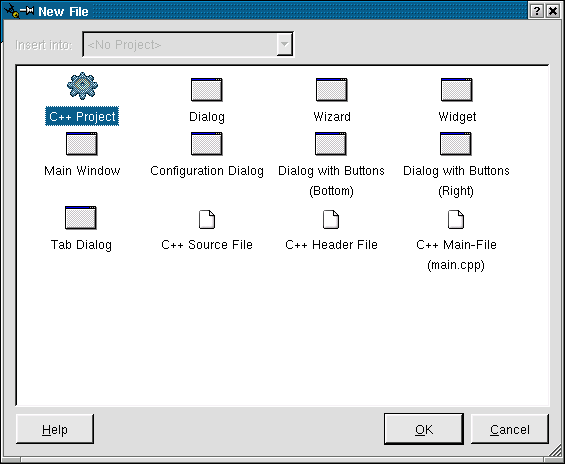Select the Wizard template icon
The height and width of the screenshot is (464, 565).
[332, 90]
